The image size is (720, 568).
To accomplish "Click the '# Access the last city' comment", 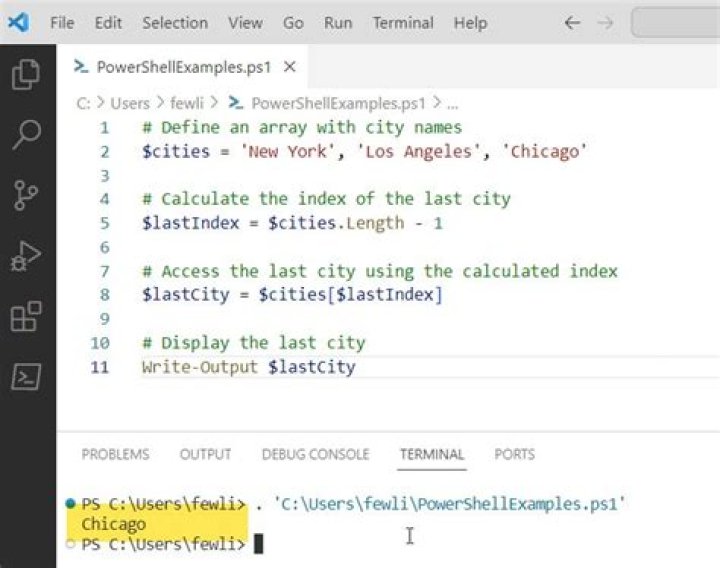I will (x=380, y=271).
